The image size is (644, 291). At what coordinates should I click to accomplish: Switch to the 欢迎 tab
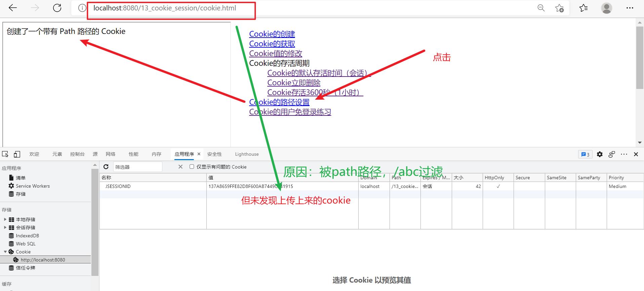[34, 154]
